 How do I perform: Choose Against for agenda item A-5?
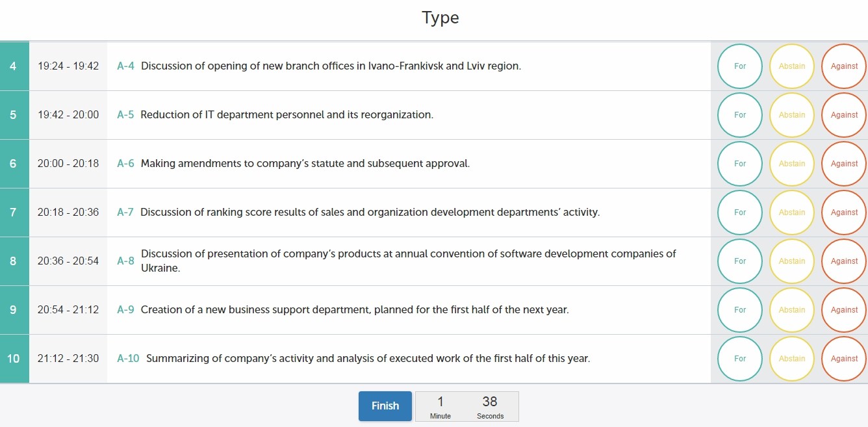click(x=844, y=115)
